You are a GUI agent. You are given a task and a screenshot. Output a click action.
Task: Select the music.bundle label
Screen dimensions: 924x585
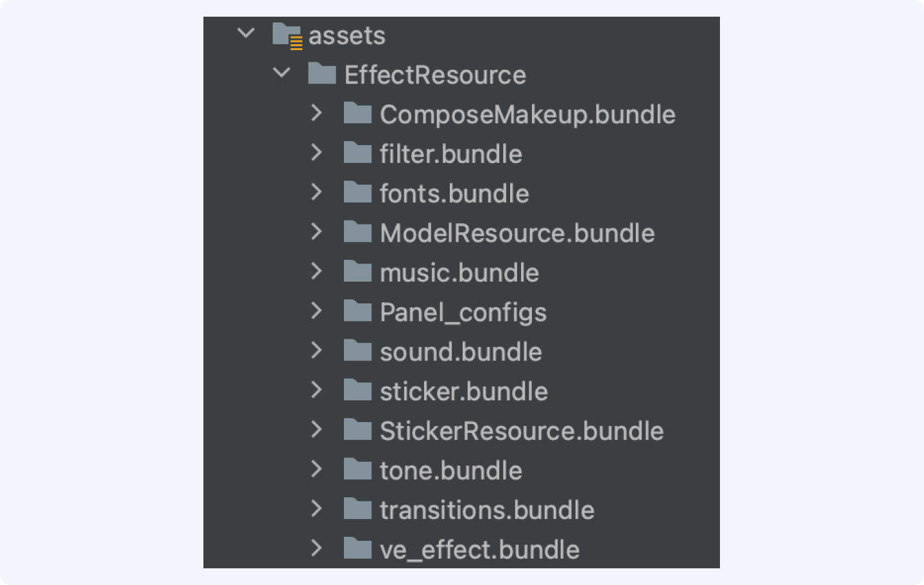point(459,273)
